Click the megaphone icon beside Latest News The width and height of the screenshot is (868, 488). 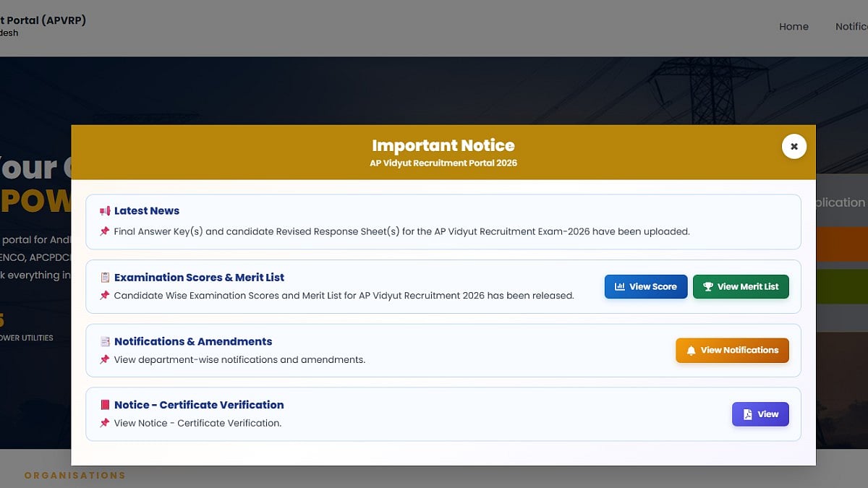click(105, 211)
